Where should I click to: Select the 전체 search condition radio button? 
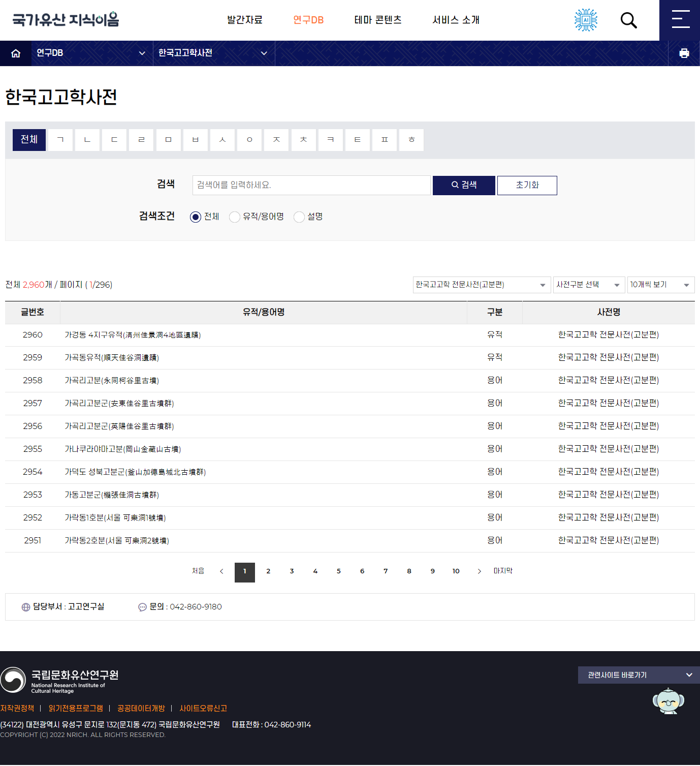196,217
